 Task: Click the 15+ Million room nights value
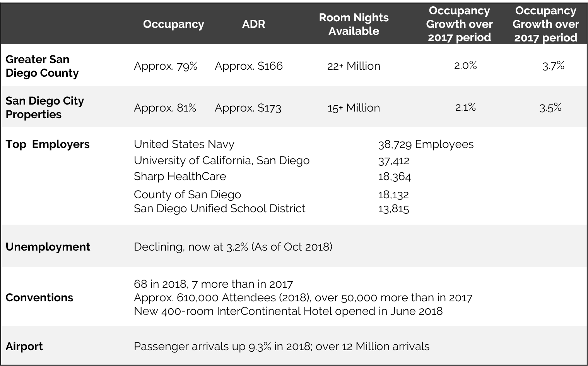(x=354, y=108)
